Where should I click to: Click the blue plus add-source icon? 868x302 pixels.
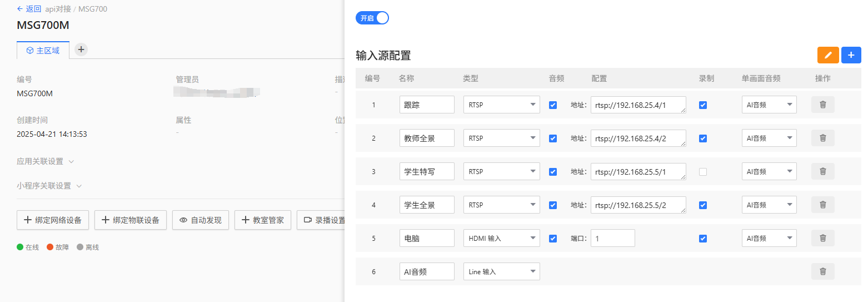[851, 55]
